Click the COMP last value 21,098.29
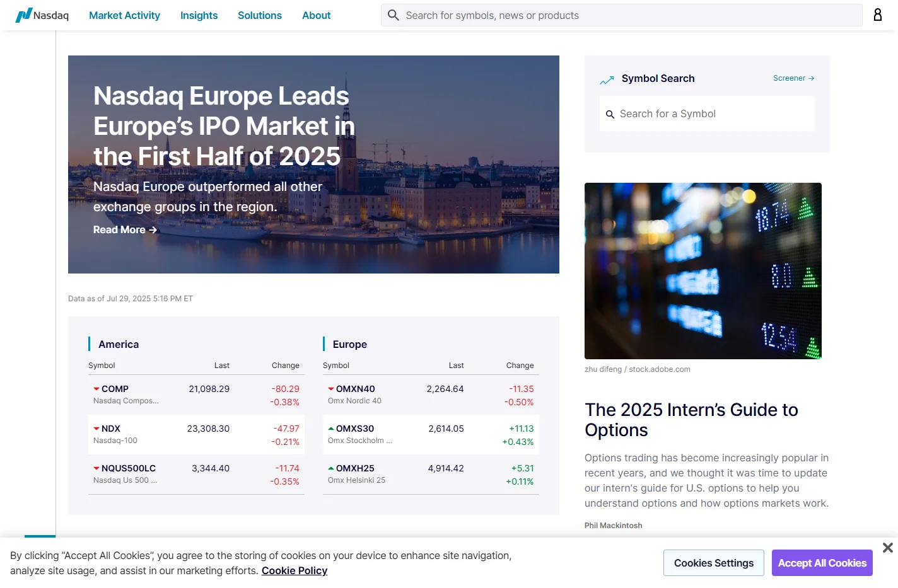The width and height of the screenshot is (898, 588). click(x=209, y=389)
